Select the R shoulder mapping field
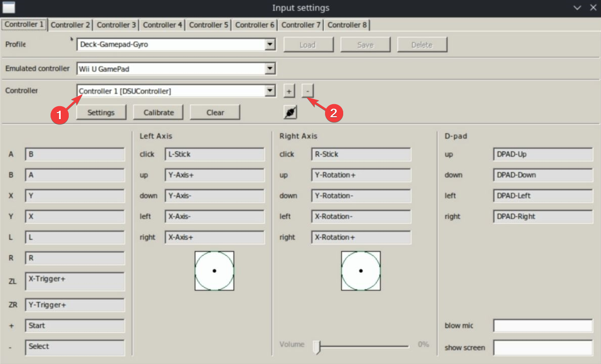Image resolution: width=601 pixels, height=364 pixels. pyautogui.click(x=75, y=258)
